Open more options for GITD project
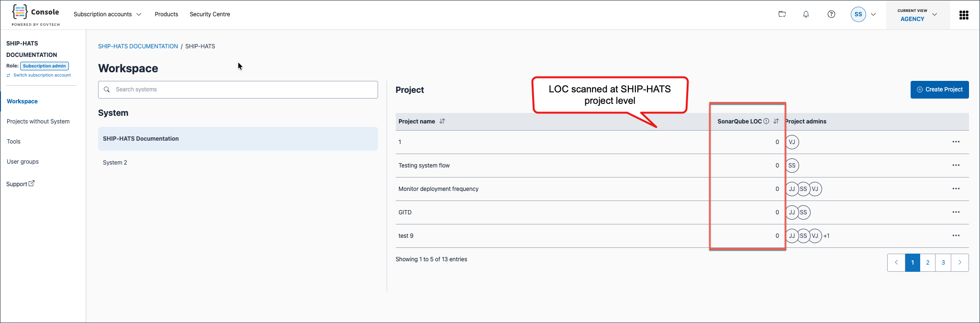980x323 pixels. coord(956,212)
